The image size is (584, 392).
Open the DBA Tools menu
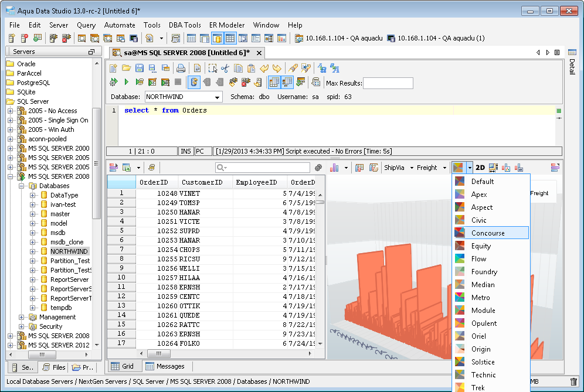click(x=185, y=25)
